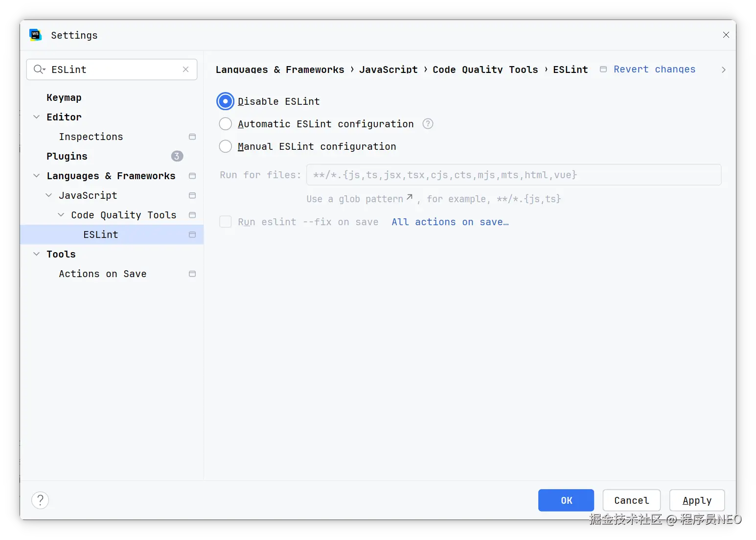Open help tooltip beside Automatic ESLint configuration
756x540 pixels.
428,124
